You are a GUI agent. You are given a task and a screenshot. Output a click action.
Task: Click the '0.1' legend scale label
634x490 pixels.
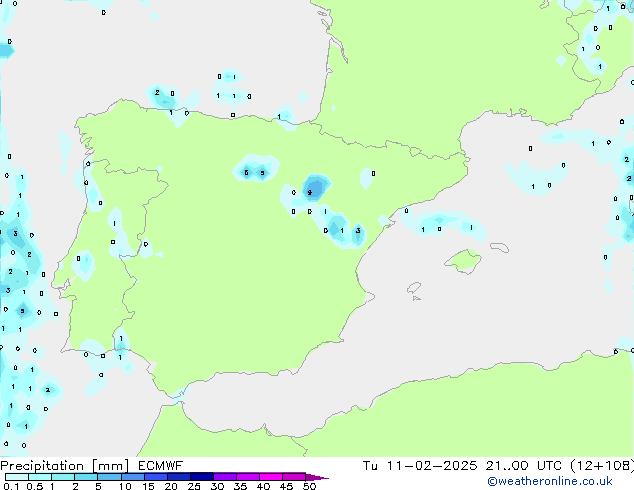tap(11, 486)
